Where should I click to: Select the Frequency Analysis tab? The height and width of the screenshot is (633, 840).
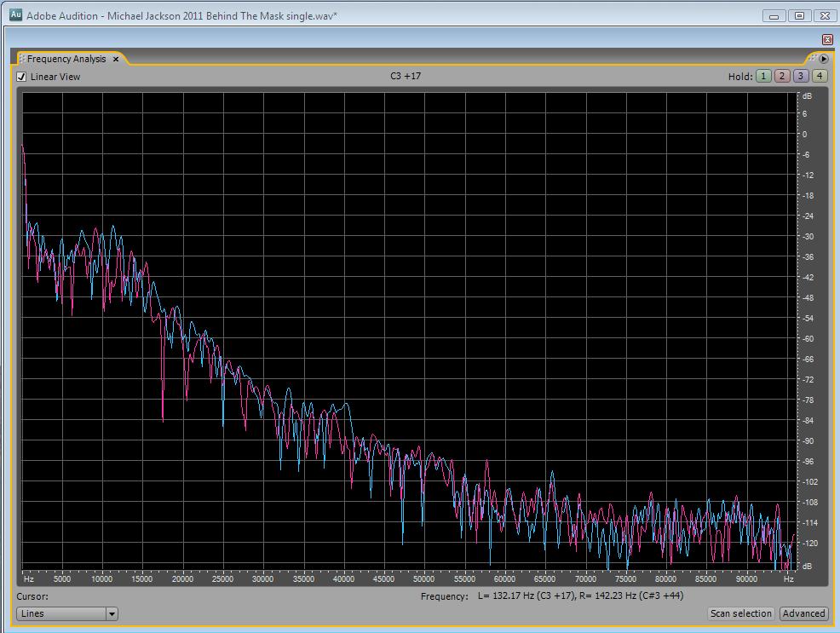pyautogui.click(x=66, y=59)
